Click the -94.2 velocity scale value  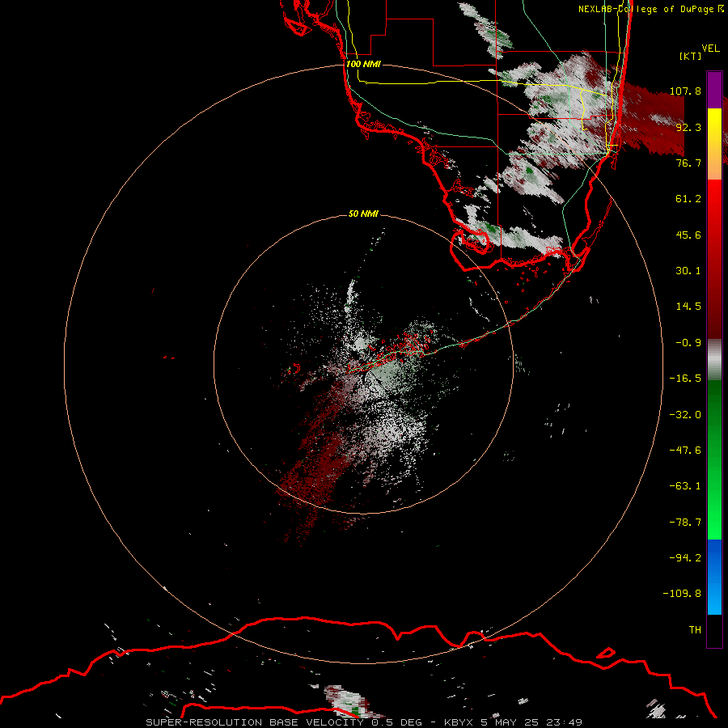(685, 558)
